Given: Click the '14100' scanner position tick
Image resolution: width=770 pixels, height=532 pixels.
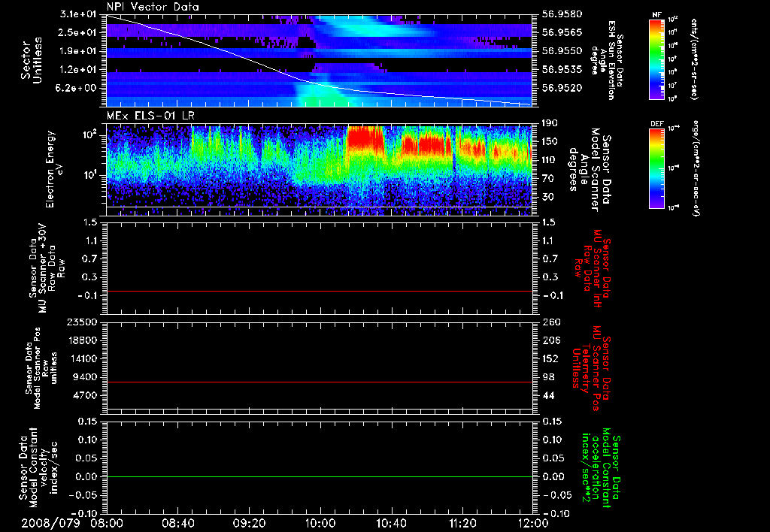Looking at the screenshot, I should point(81,358).
